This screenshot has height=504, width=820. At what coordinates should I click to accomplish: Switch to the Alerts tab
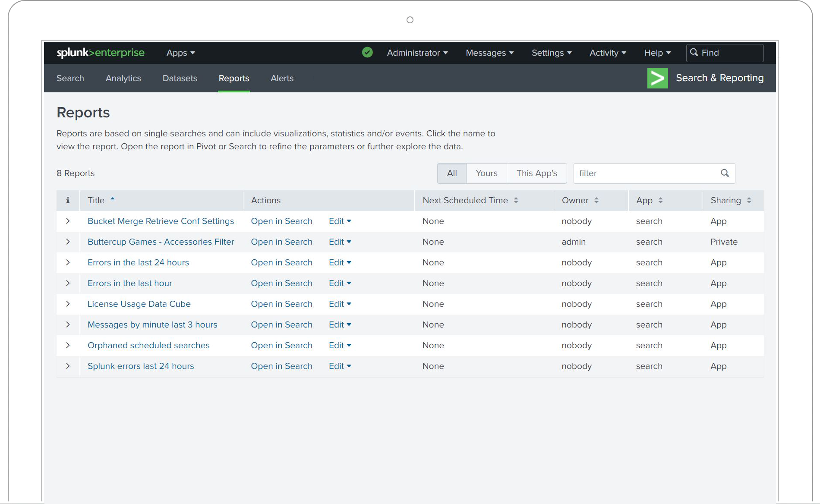pos(282,78)
